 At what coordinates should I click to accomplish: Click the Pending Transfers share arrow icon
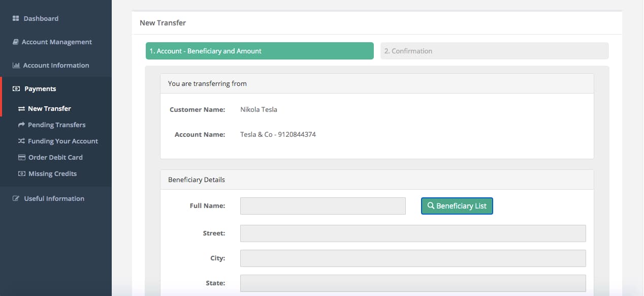(x=21, y=125)
